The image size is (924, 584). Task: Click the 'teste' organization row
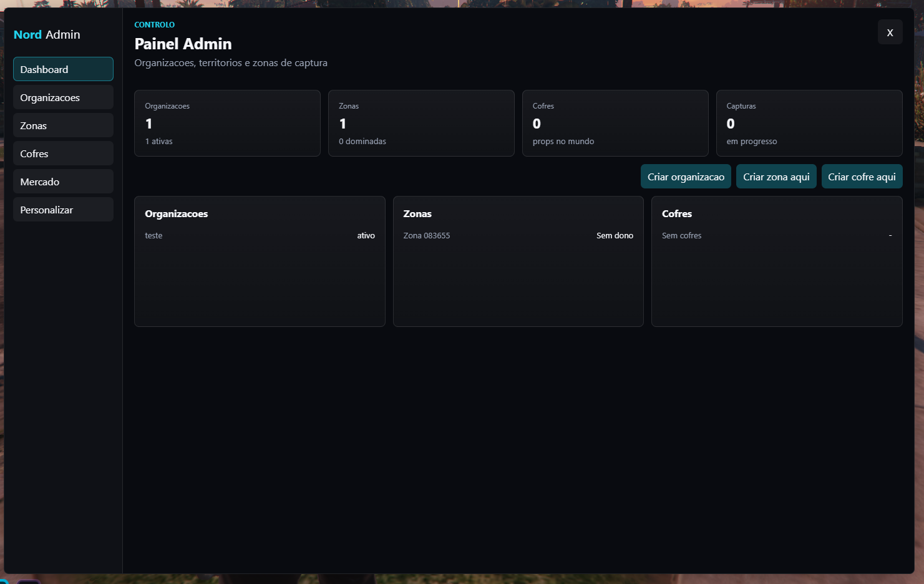coord(260,235)
